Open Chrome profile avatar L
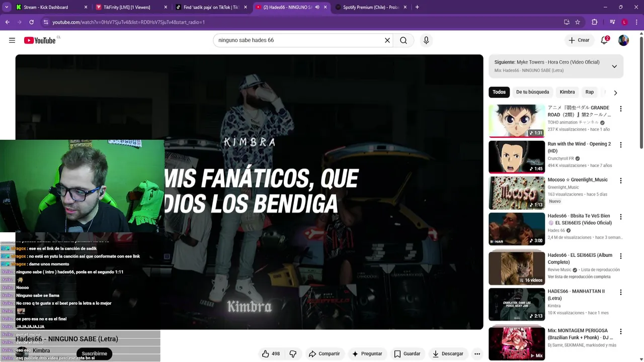 624,22
